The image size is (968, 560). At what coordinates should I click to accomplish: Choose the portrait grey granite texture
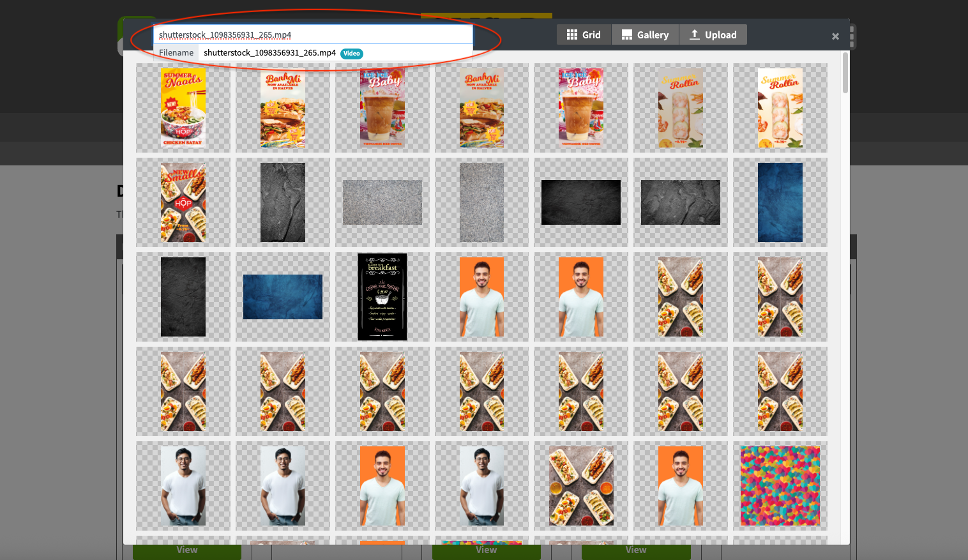pyautogui.click(x=482, y=202)
